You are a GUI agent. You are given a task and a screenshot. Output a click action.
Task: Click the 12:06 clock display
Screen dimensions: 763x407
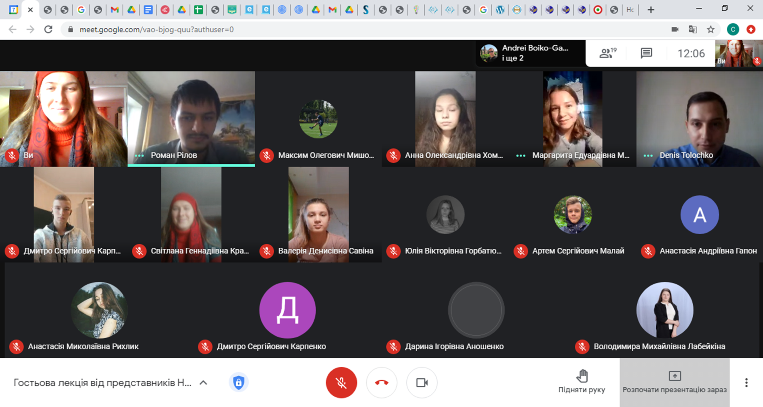(691, 54)
